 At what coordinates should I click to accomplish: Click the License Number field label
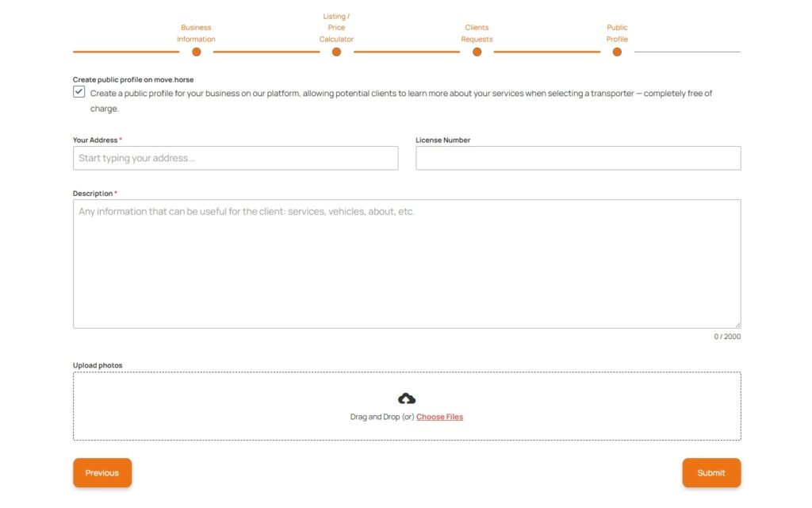pos(442,140)
